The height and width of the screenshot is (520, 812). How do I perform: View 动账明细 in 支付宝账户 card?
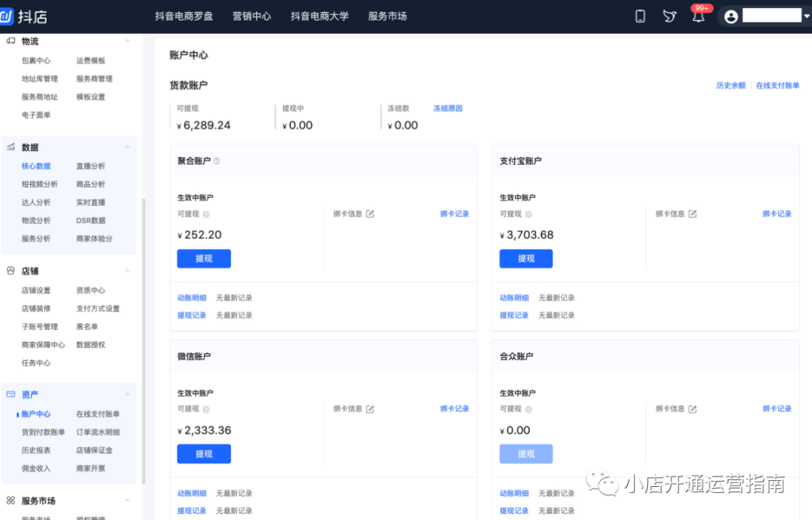click(514, 298)
